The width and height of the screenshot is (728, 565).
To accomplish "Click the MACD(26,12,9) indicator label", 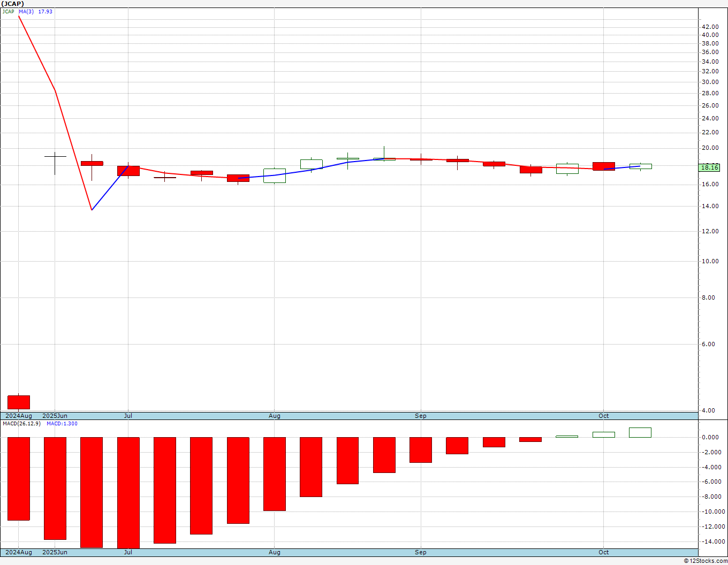I will (x=21, y=424).
